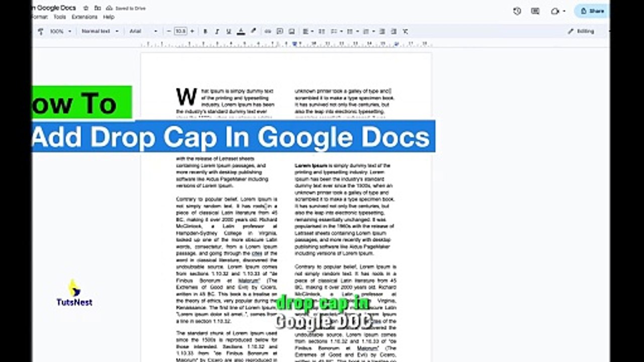Screen dimensions: 644x362
Task: Open the Extensions menu
Action: [x=85, y=17]
